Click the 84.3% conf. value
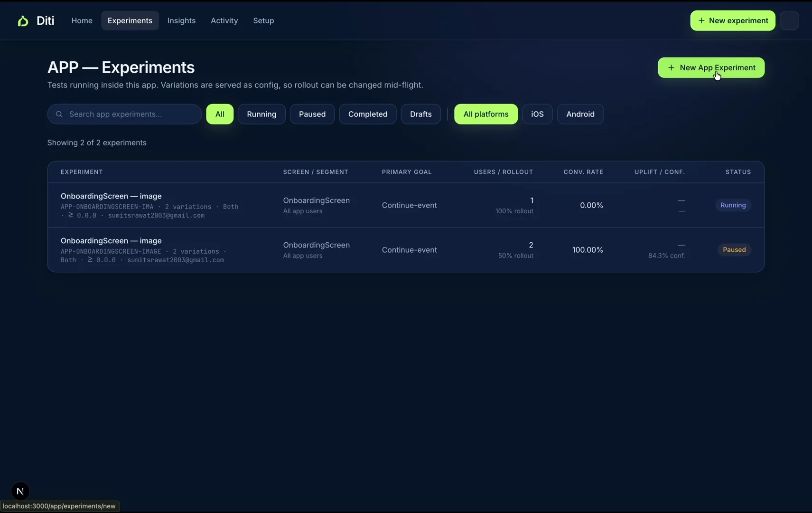The width and height of the screenshot is (812, 513). [666, 256]
